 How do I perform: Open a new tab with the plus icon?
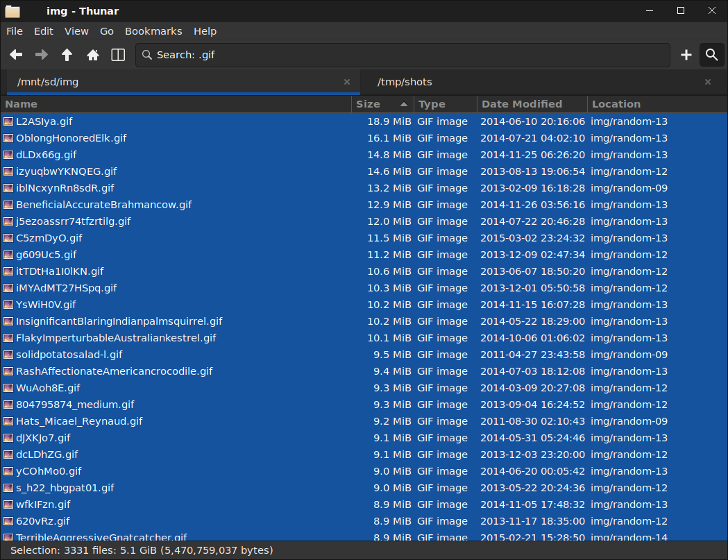click(x=686, y=55)
